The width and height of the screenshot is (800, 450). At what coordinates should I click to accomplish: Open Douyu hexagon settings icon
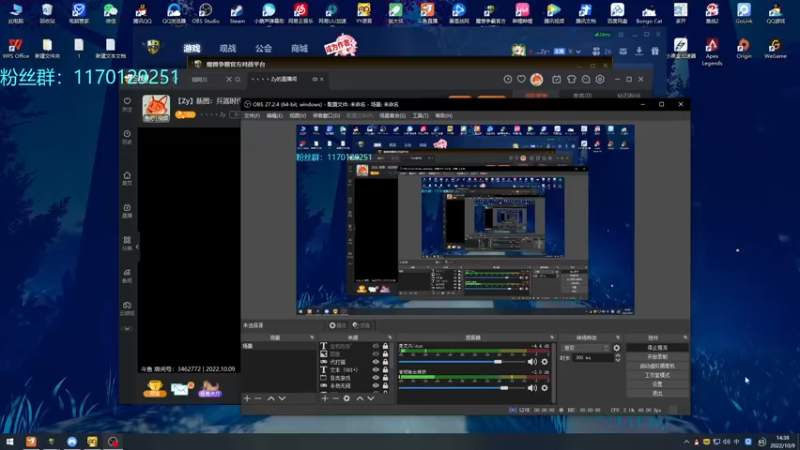point(600,79)
